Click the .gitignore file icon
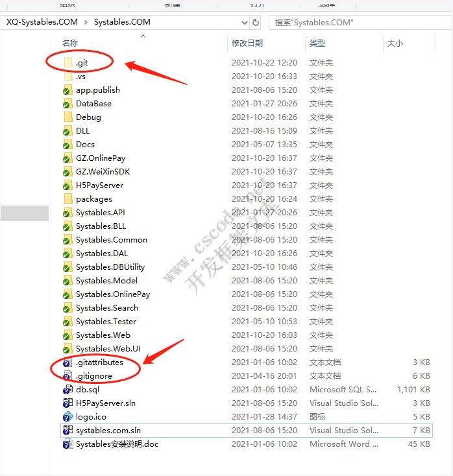This screenshot has height=476, width=453. (x=67, y=376)
